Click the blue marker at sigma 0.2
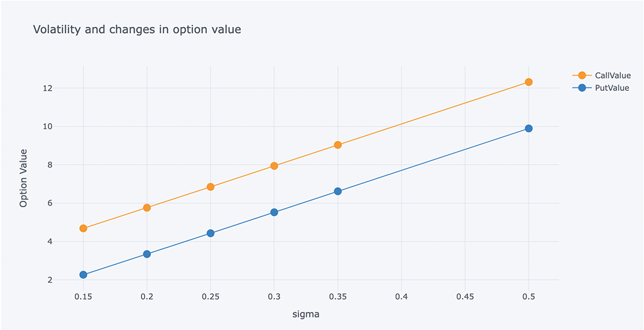Image resolution: width=644 pixels, height=330 pixels. pyautogui.click(x=147, y=254)
